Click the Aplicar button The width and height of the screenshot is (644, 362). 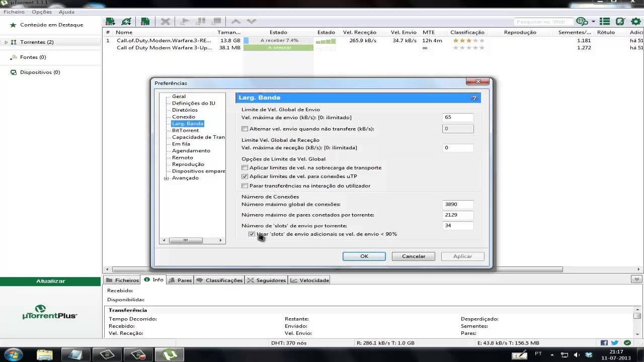462,256
